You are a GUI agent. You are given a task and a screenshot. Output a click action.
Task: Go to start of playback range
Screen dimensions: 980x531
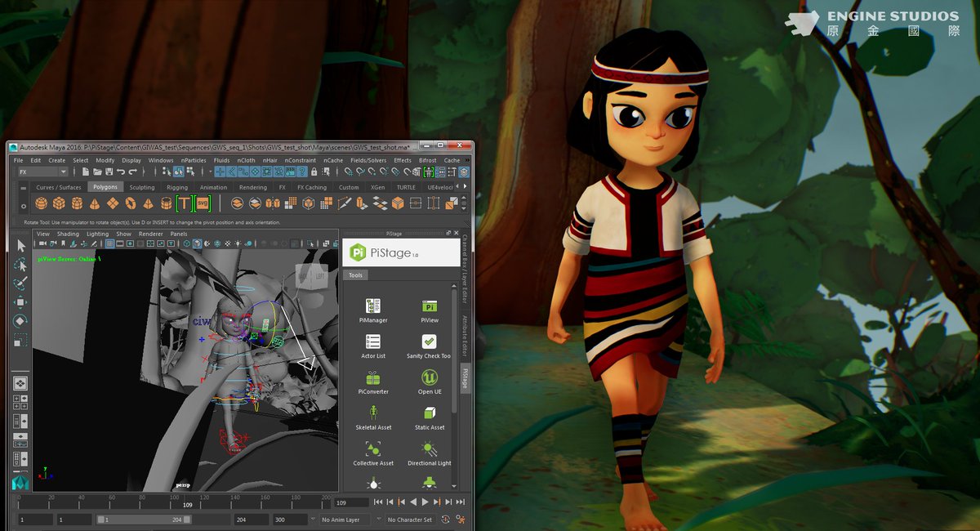point(378,502)
